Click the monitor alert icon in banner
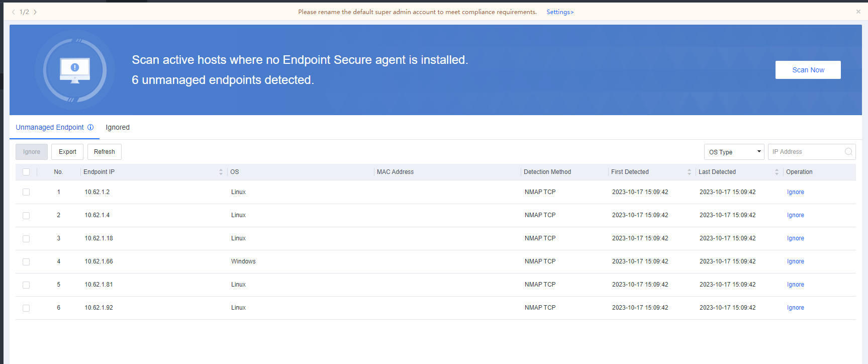Screen dimensions: 868x364 (x=75, y=70)
